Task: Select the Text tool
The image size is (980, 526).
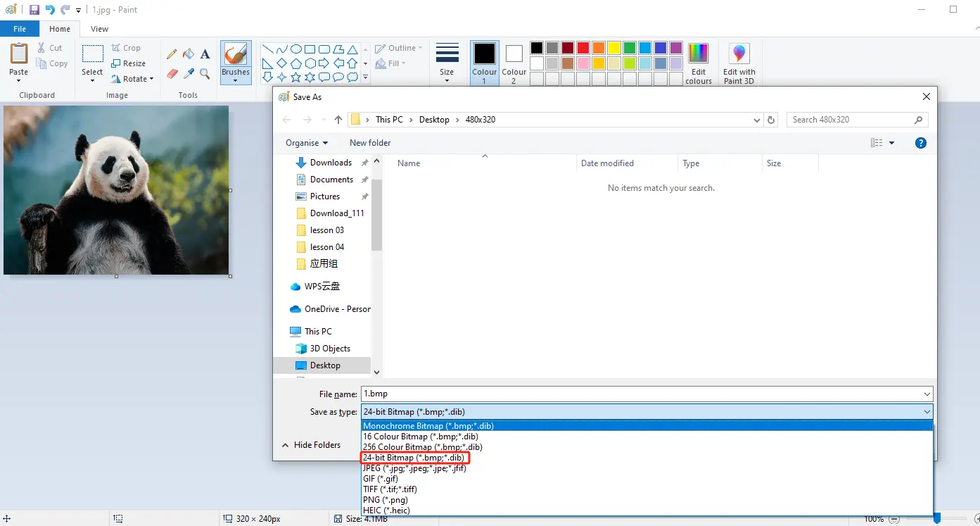Action: 205,54
